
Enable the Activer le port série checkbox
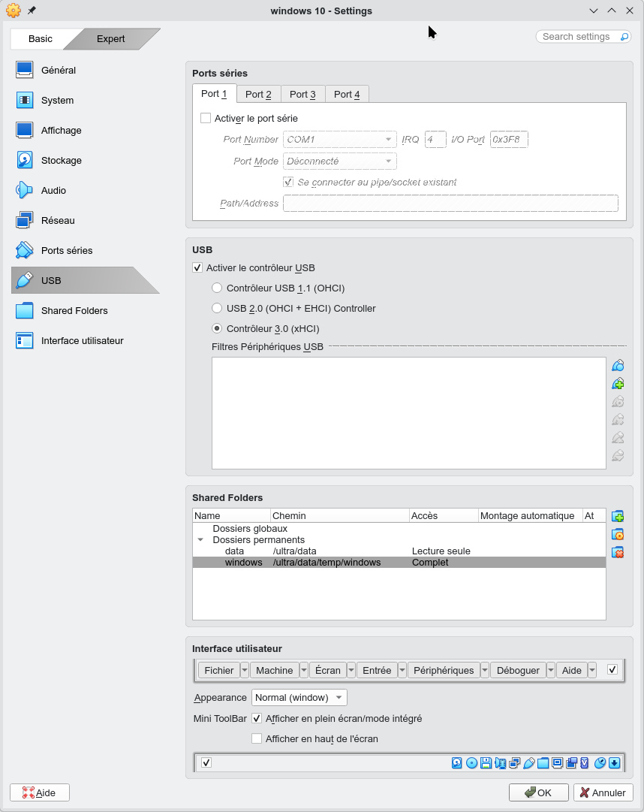[206, 119]
